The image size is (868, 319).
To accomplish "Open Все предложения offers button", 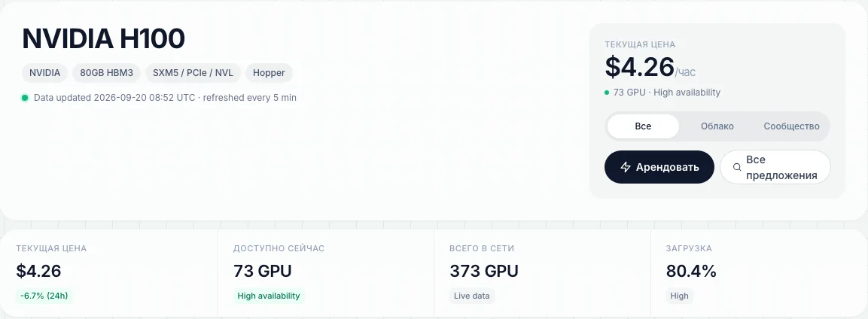I will click(x=775, y=167).
